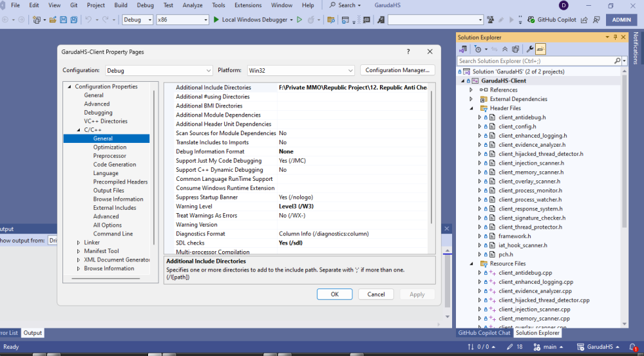Screen dimensions: 644x356
Task: Click the GarudaHS repository in status bar
Action: click(598, 347)
